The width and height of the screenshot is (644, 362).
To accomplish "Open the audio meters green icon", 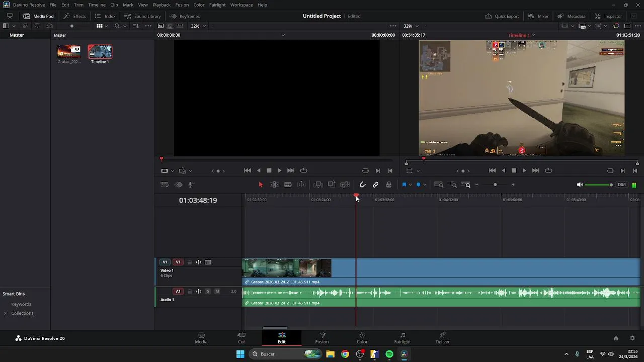I will click(x=634, y=185).
